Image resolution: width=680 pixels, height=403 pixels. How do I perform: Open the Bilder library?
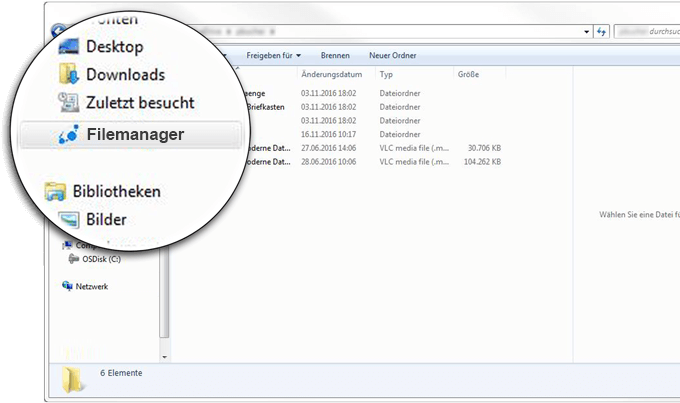[106, 220]
